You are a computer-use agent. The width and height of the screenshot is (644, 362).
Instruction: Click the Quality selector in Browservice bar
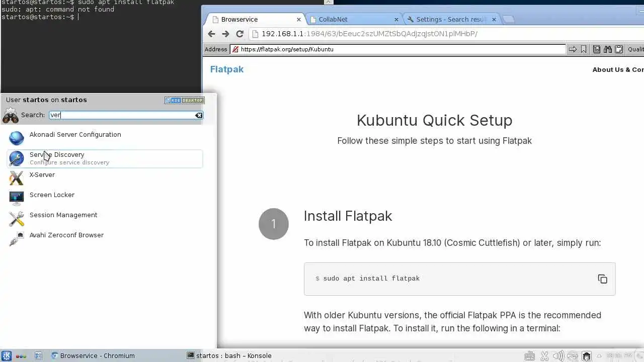[x=635, y=49]
